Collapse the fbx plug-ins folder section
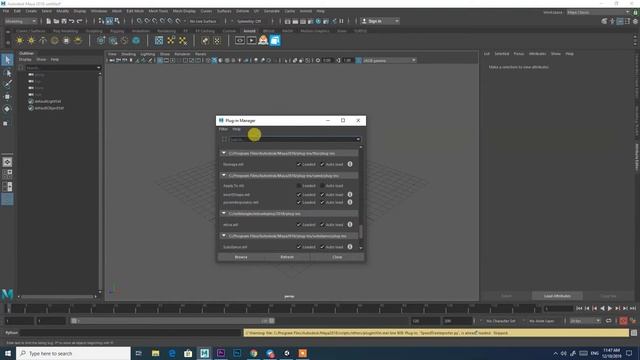The height and width of the screenshot is (360, 640). pos(224,153)
